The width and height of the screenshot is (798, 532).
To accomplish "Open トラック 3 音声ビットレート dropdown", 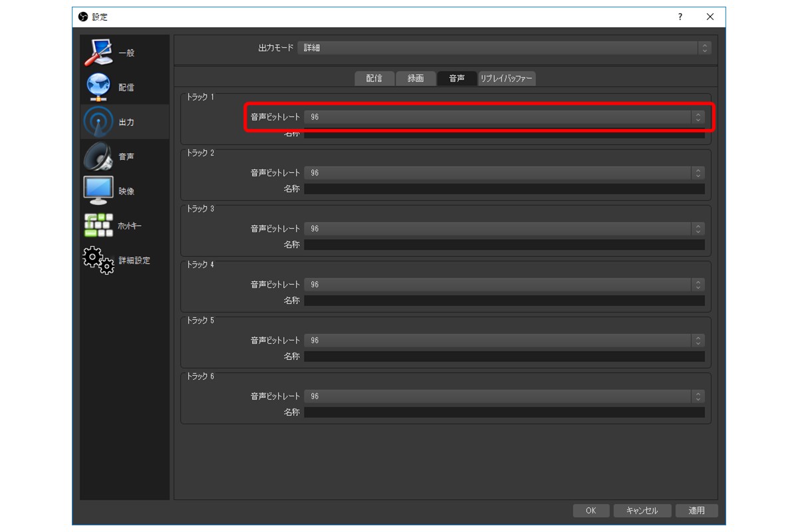I will click(504, 229).
